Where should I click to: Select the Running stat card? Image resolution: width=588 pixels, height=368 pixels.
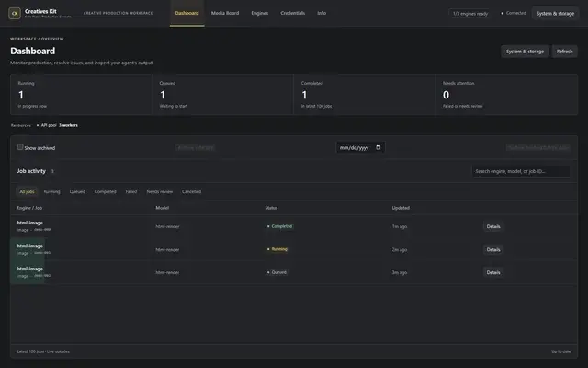(82, 94)
